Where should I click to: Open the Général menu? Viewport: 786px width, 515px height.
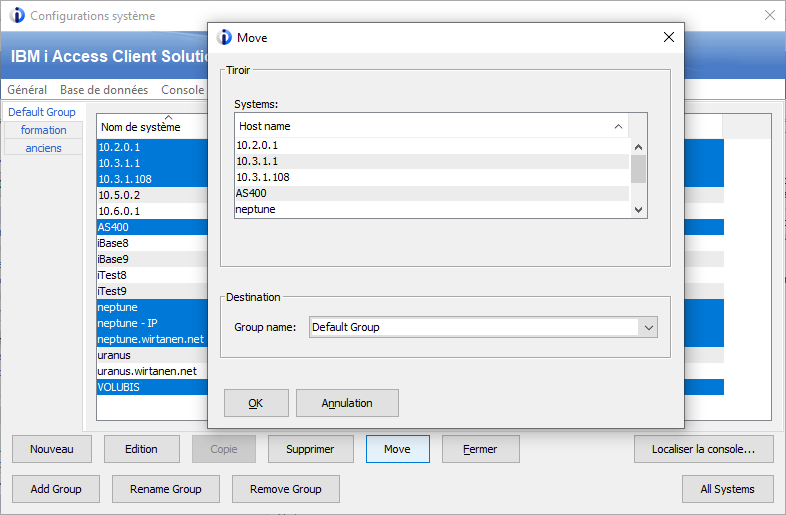[x=27, y=90]
